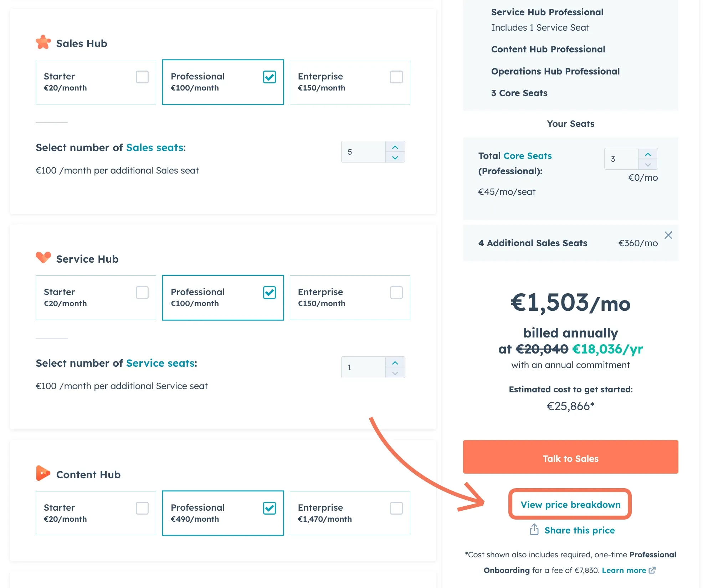Dismiss the 4 Additional Sales Seats line item

point(668,235)
